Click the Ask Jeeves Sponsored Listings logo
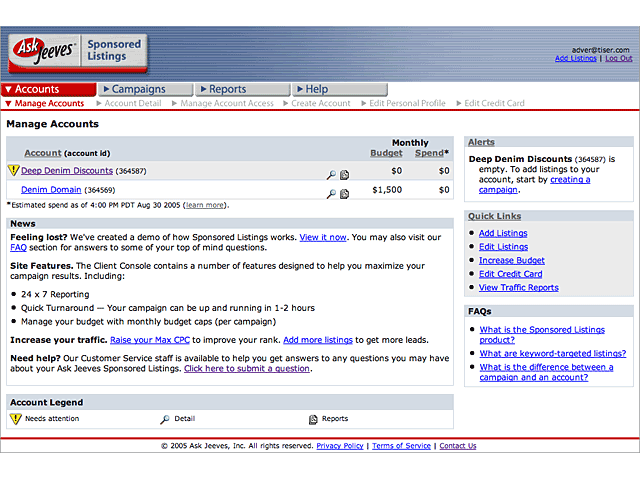The width and height of the screenshot is (640, 480). click(x=78, y=53)
